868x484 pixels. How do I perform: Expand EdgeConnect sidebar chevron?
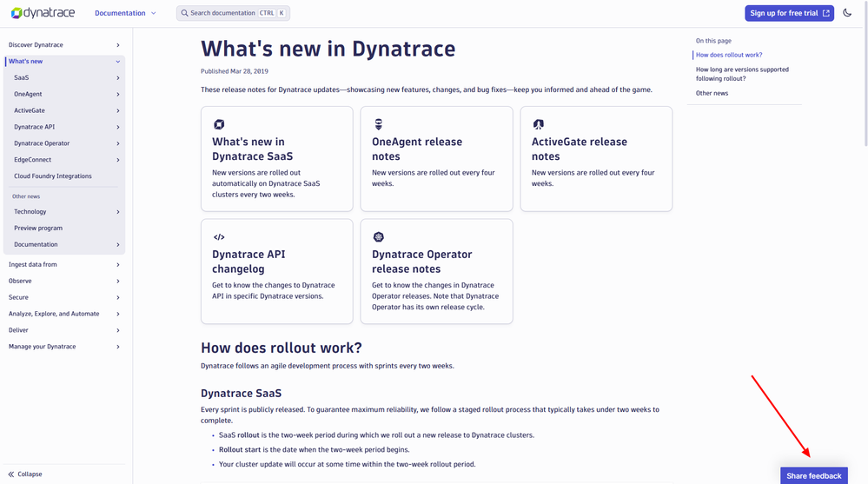(x=118, y=160)
